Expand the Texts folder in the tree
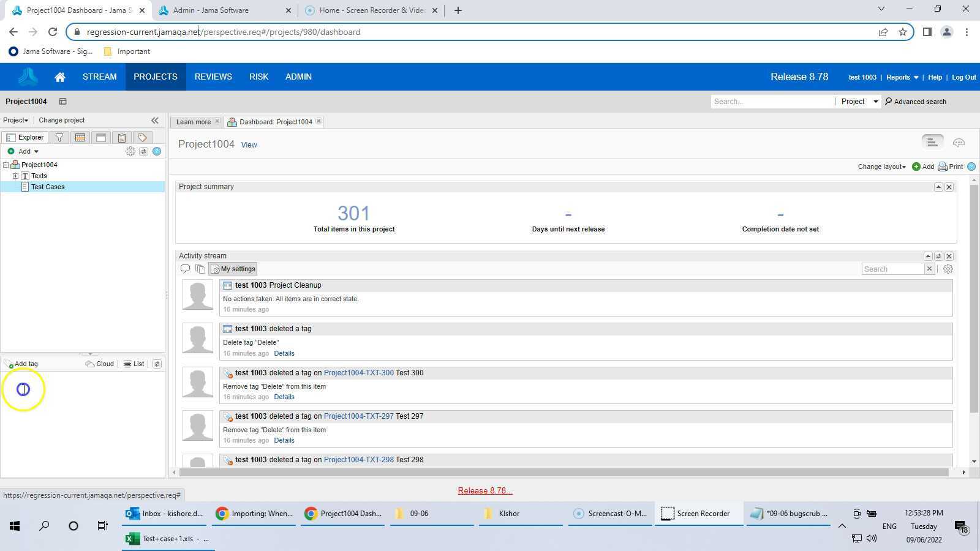Viewport: 980px width, 551px height. (15, 176)
